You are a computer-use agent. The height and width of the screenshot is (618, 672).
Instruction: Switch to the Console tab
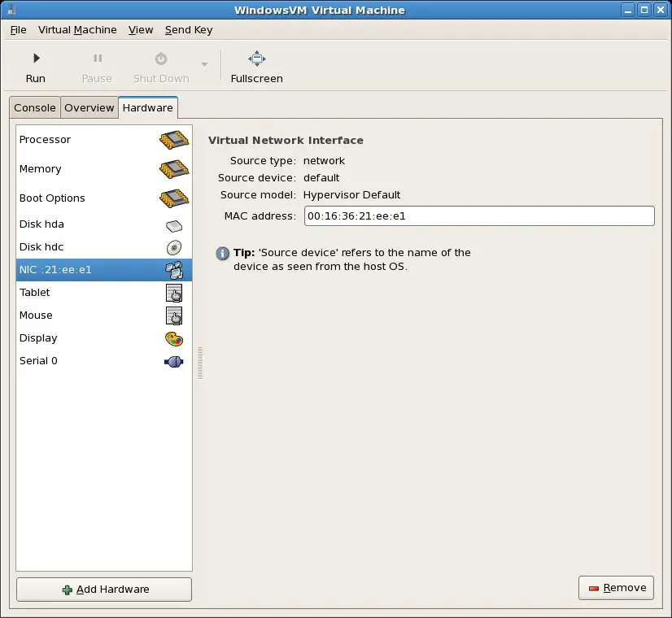pos(34,107)
